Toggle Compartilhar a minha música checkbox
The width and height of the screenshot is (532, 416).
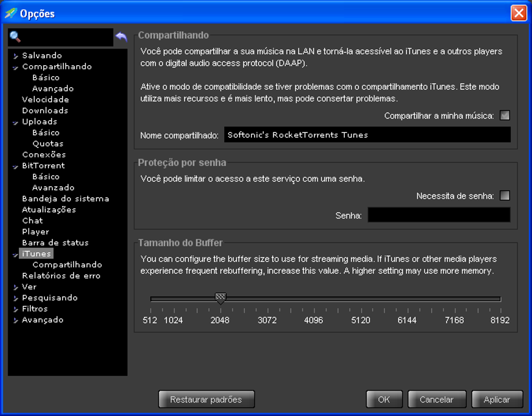(504, 115)
